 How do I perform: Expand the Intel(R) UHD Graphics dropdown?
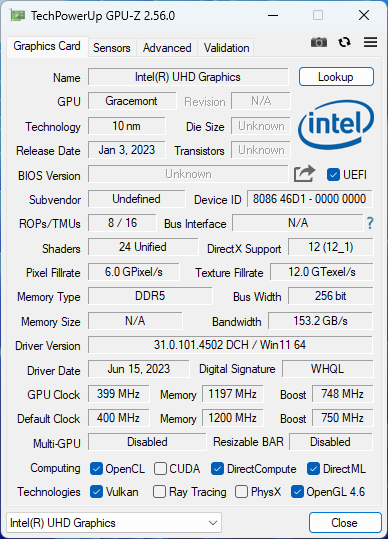coord(114,523)
